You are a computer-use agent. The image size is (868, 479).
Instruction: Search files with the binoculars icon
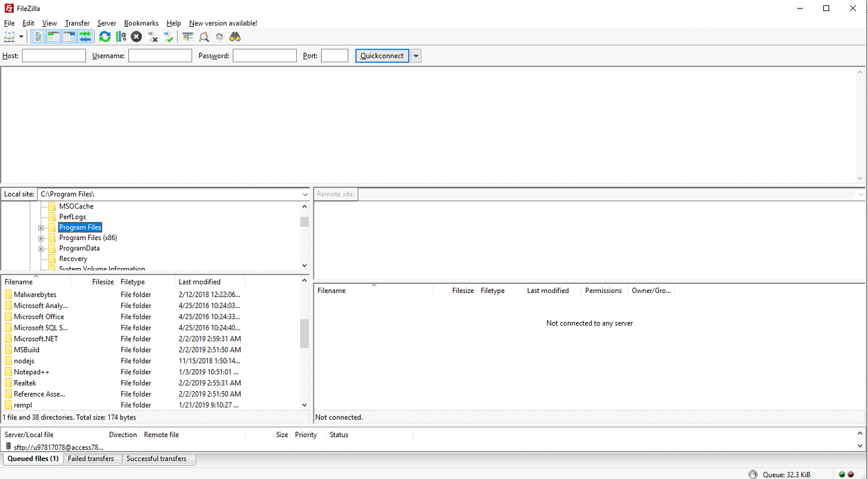coord(235,37)
